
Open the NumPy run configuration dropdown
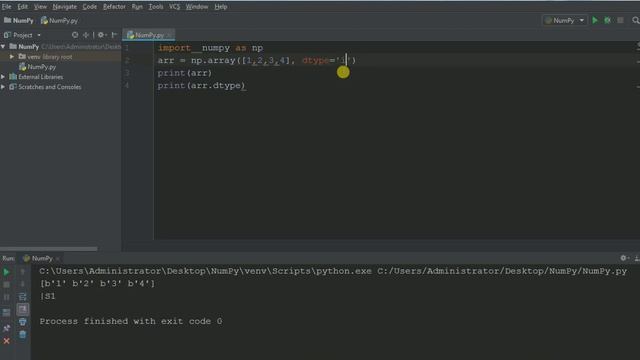(x=565, y=20)
